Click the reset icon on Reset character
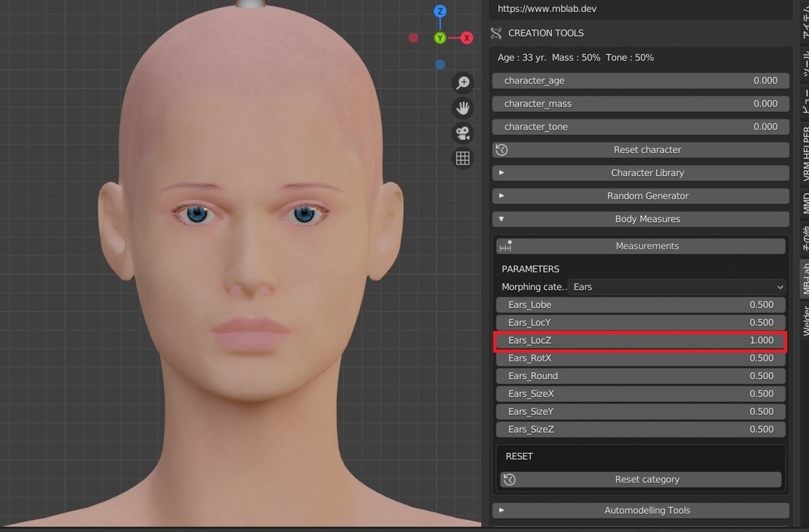 point(502,150)
